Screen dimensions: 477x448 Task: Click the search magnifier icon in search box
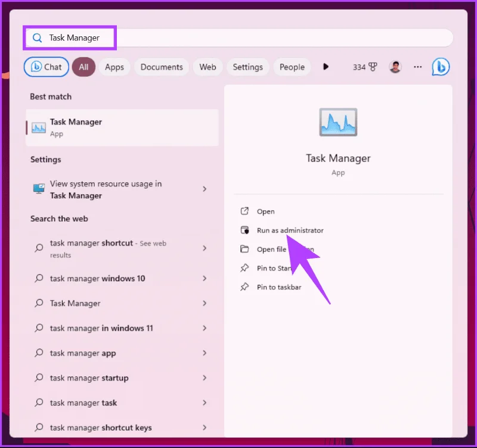(x=37, y=38)
